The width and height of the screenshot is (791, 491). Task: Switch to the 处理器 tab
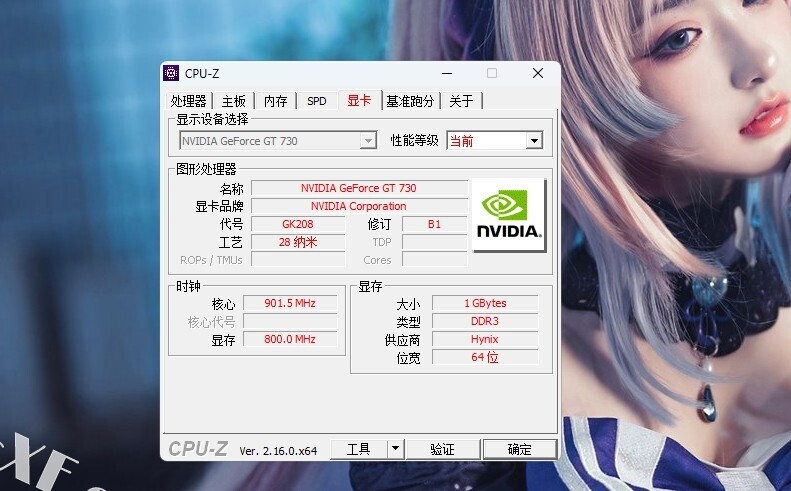point(188,101)
